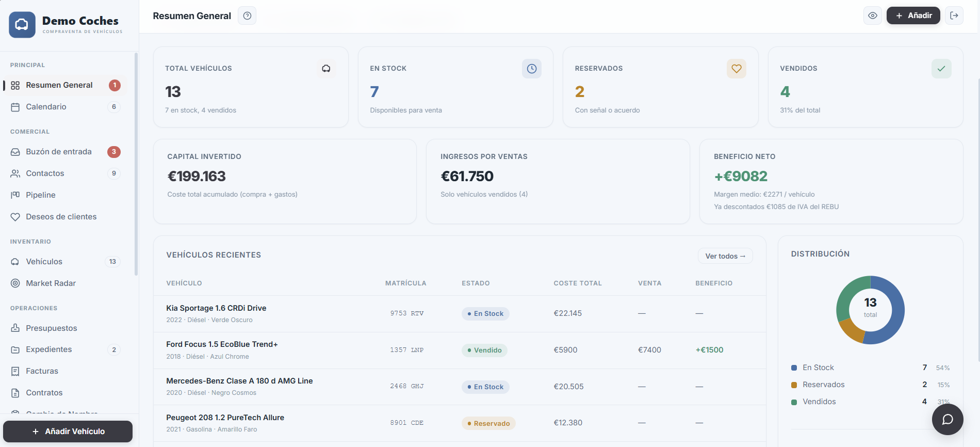Click the Añadir button in top bar
Screen dimensions: 980x447
tap(913, 15)
